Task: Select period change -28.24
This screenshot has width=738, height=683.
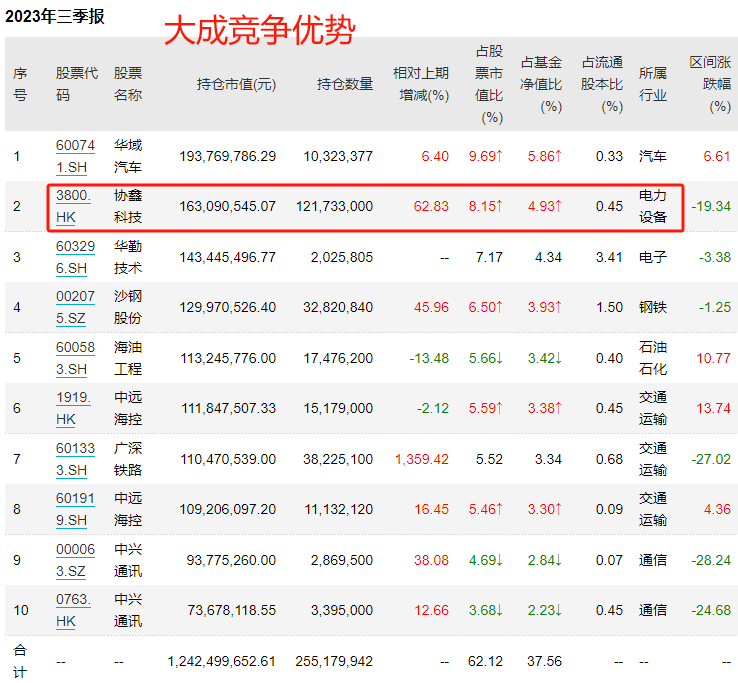Action: click(x=711, y=560)
